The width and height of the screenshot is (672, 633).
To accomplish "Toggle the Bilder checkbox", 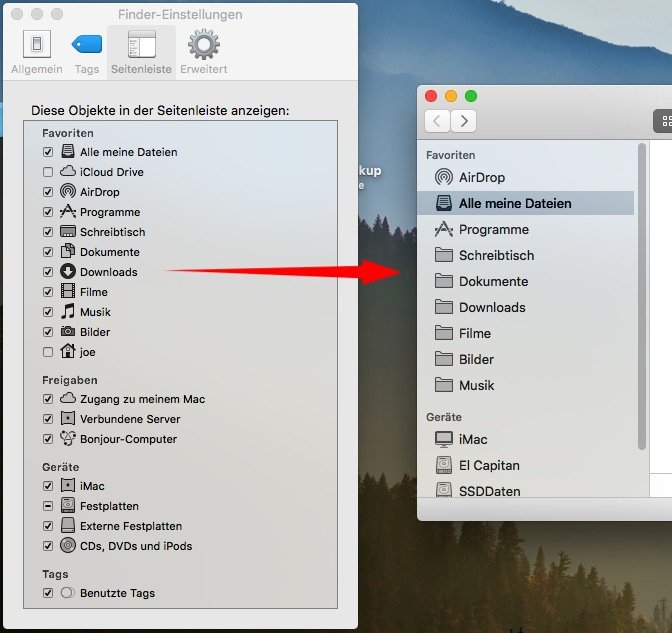I will pos(48,332).
